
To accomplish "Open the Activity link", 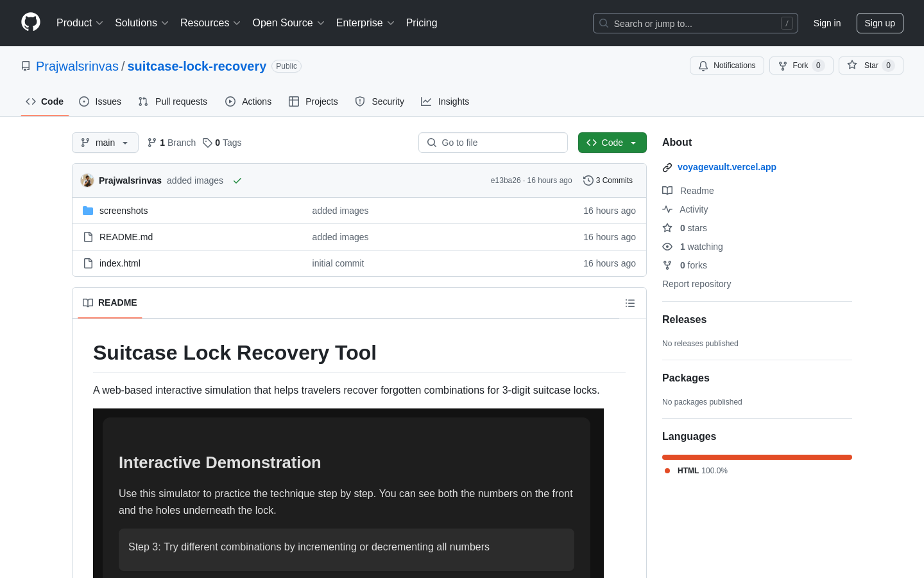I will [685, 209].
